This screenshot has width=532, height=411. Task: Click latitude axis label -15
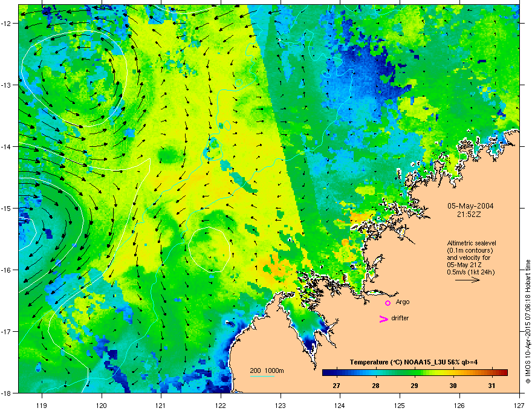coord(7,208)
